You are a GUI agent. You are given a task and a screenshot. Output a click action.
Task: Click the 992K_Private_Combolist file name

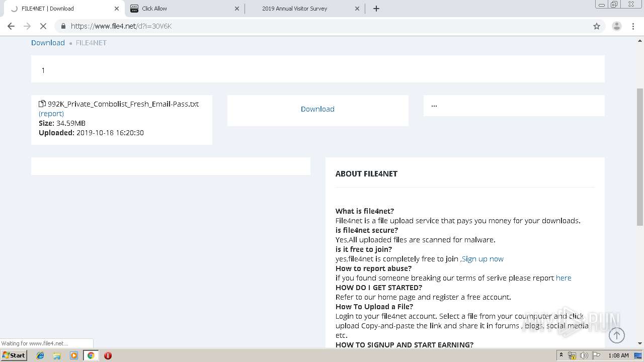(x=123, y=104)
